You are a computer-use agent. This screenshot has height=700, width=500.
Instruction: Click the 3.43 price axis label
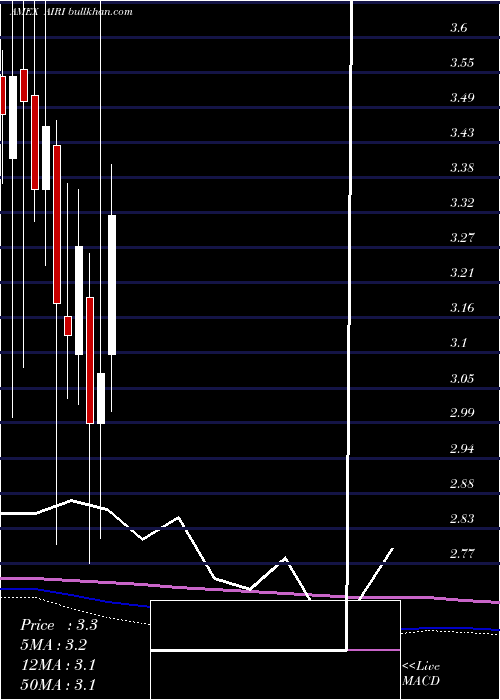click(462, 133)
